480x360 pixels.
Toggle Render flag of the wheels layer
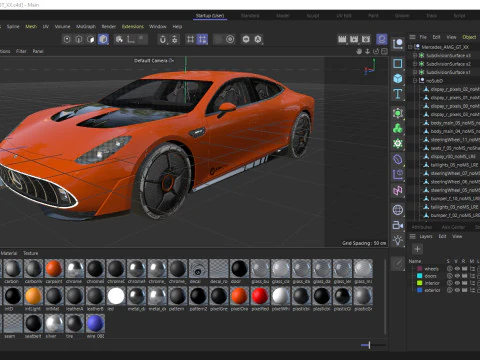[464, 269]
